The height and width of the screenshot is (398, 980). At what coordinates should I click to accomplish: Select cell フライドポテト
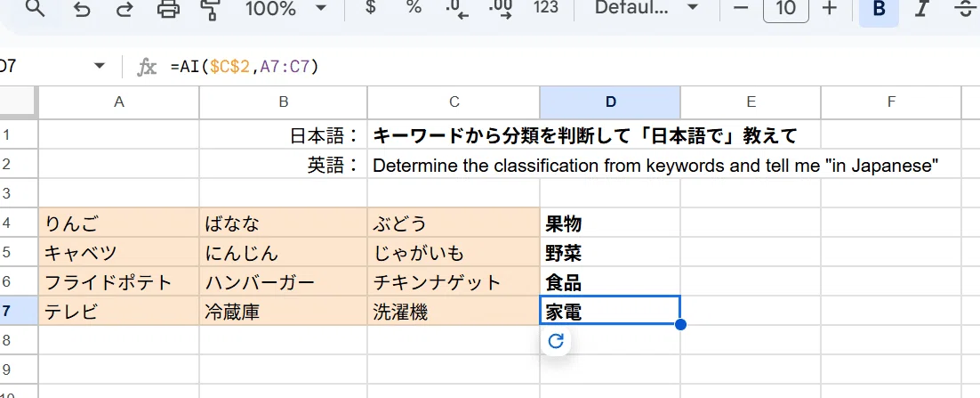tap(119, 281)
